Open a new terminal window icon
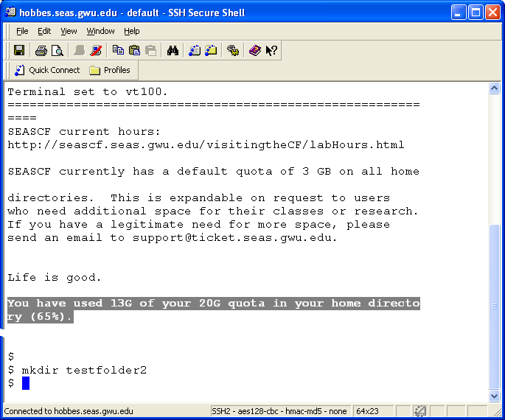The image size is (505, 420). point(195,51)
